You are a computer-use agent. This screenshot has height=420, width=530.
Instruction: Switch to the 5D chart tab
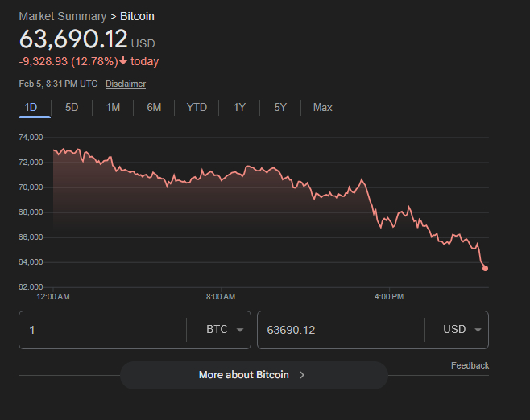pos(72,107)
